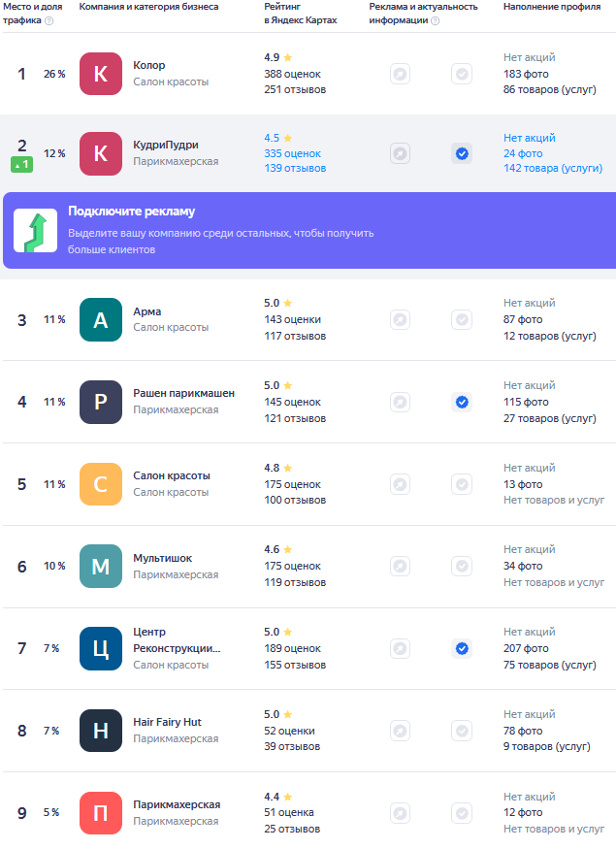Click the 'Наполнение профиля' column header
Screen dimensions: 616x849
[x=552, y=7]
